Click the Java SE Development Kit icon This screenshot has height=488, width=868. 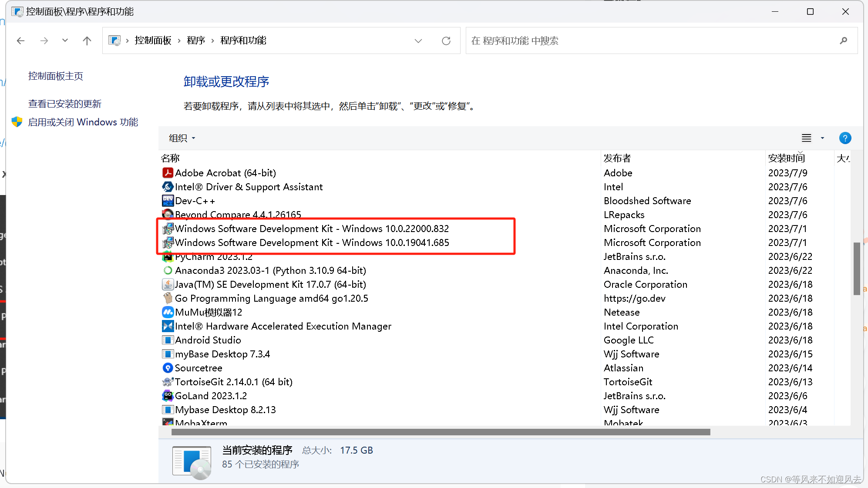point(168,284)
